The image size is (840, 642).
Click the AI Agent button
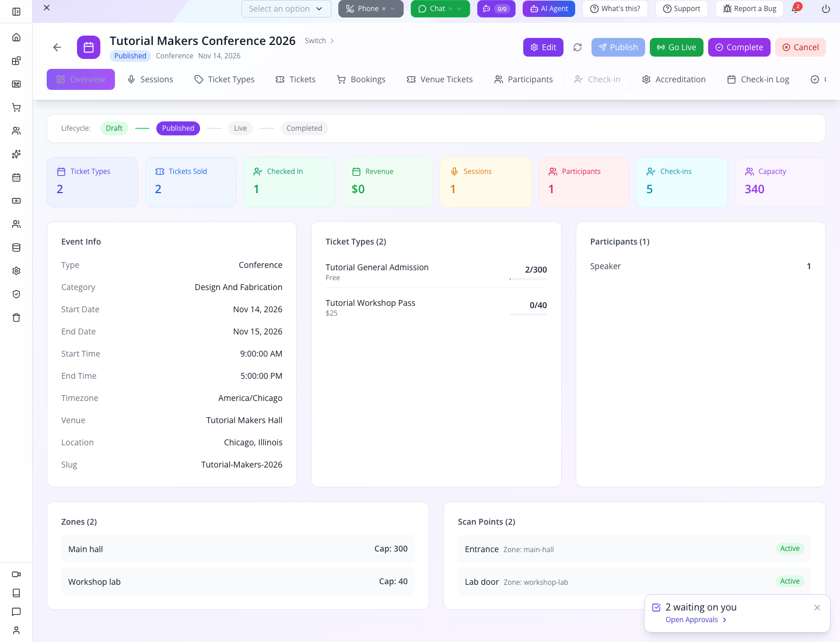click(x=549, y=9)
